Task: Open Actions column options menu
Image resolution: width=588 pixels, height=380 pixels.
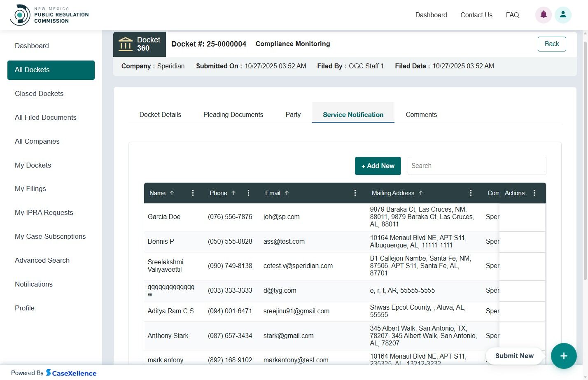Action: (x=534, y=193)
